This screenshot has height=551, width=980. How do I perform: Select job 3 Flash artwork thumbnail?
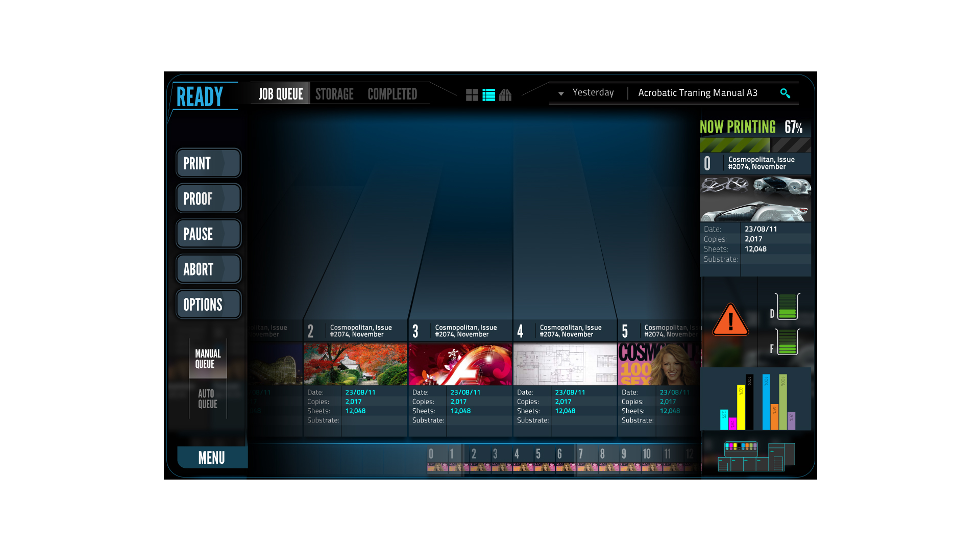click(460, 364)
